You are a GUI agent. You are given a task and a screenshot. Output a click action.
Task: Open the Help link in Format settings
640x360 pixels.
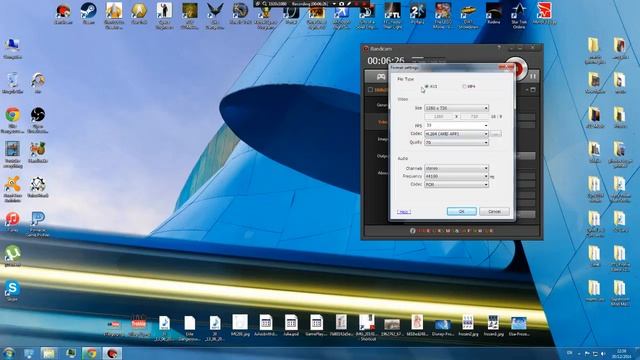(x=404, y=211)
